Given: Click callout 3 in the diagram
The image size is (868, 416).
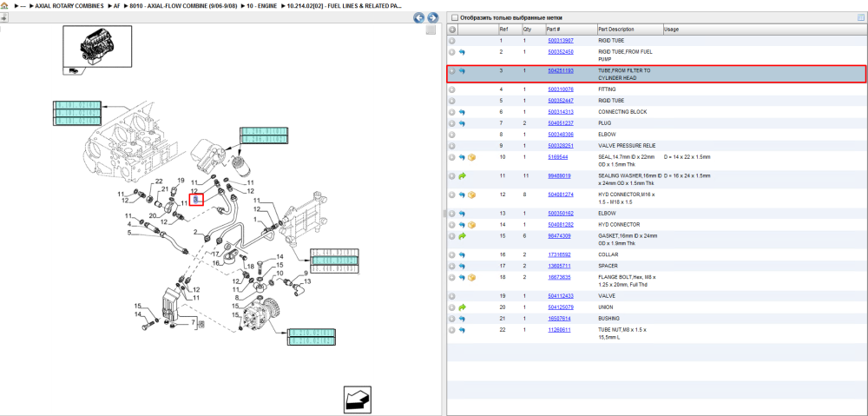Looking at the screenshot, I should click(x=196, y=199).
